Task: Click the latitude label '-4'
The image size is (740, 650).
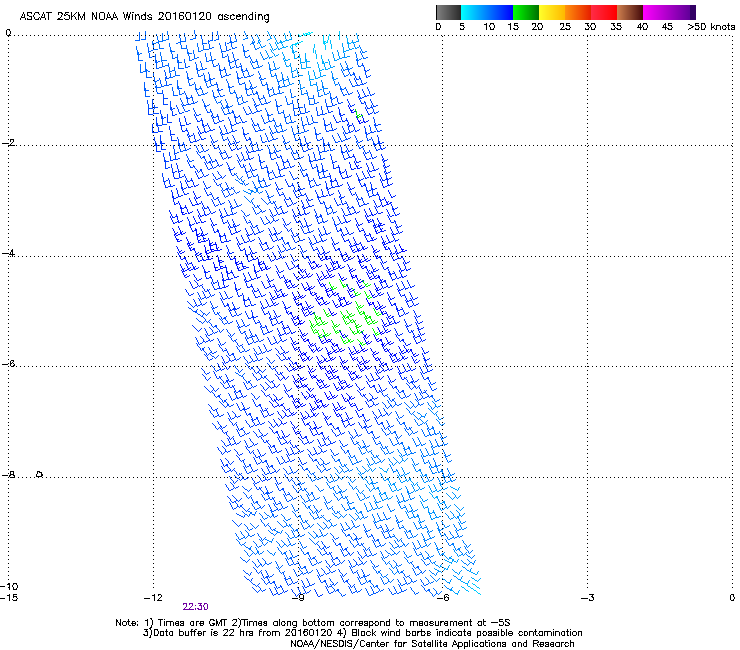Action: pos(8,253)
